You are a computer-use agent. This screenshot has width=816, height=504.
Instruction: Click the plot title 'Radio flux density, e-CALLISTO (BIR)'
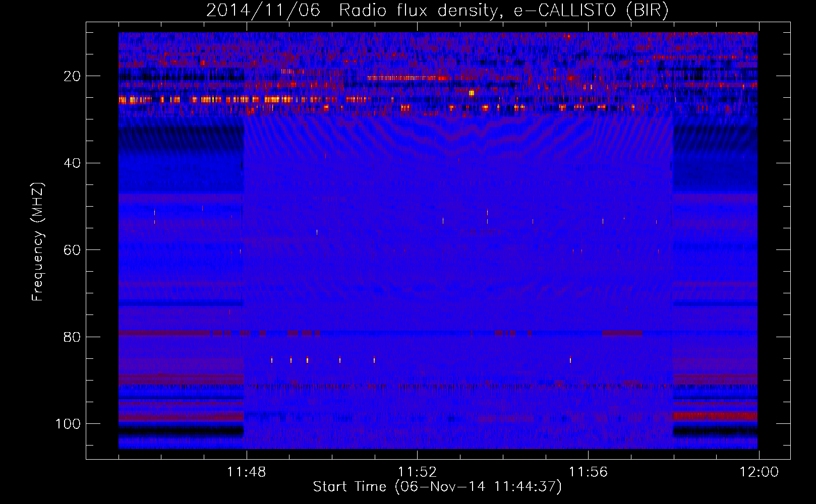(x=504, y=11)
